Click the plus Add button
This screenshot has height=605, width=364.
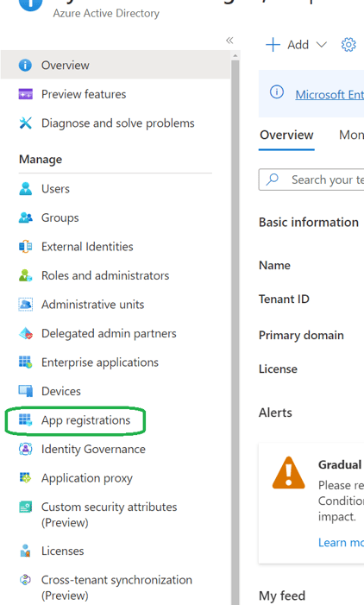pyautogui.click(x=287, y=45)
